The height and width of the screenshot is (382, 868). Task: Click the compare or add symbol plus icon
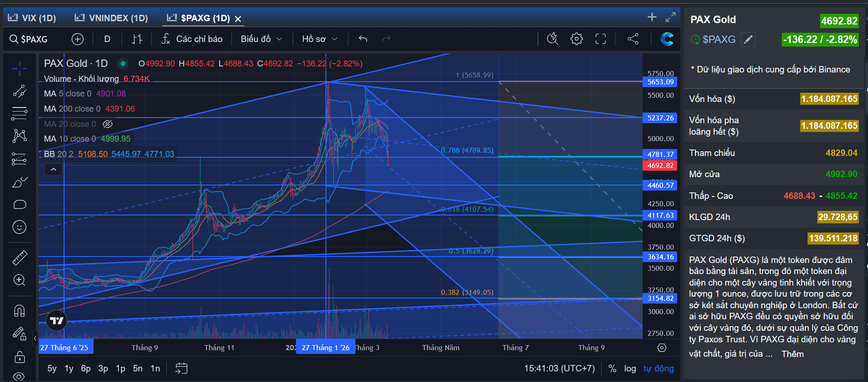click(x=77, y=39)
